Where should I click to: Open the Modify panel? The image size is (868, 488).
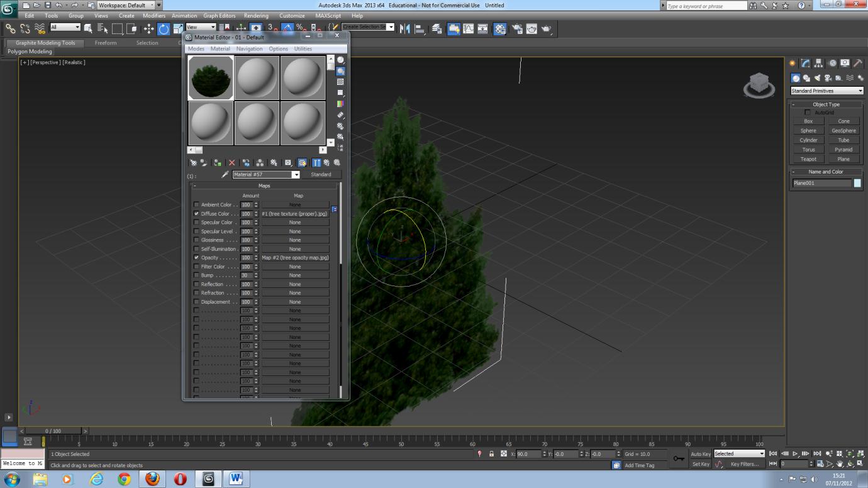click(x=806, y=63)
